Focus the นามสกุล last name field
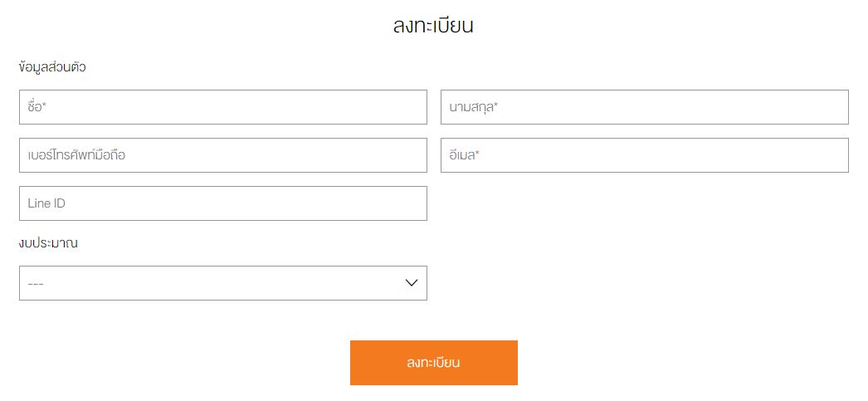Screen dimensions: 868x401 click(644, 107)
